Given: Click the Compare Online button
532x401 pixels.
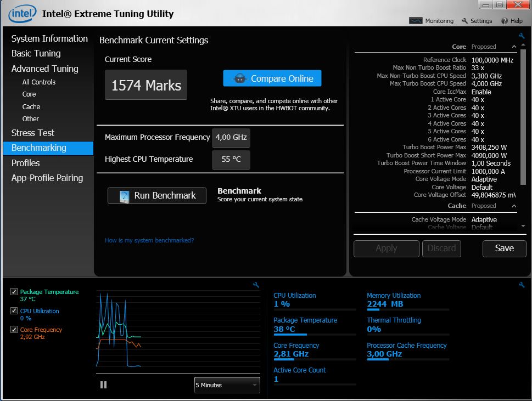Looking at the screenshot, I should click(x=272, y=78).
